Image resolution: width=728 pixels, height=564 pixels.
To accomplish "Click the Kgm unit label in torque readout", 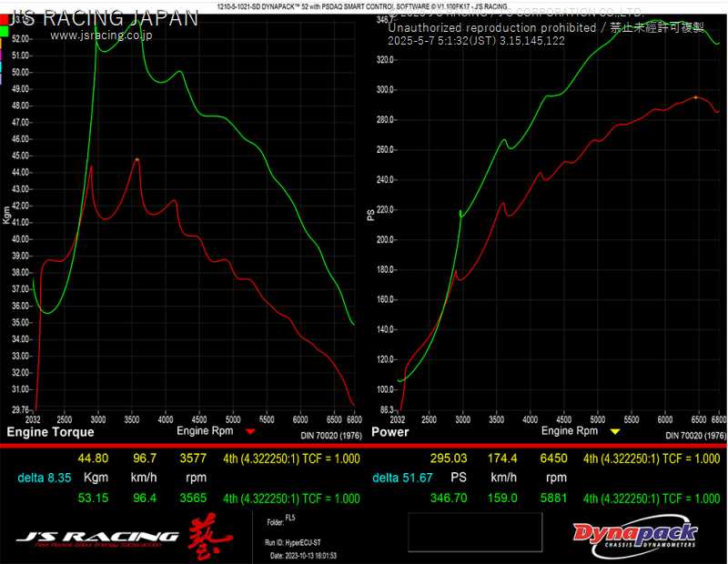I will [x=96, y=478].
